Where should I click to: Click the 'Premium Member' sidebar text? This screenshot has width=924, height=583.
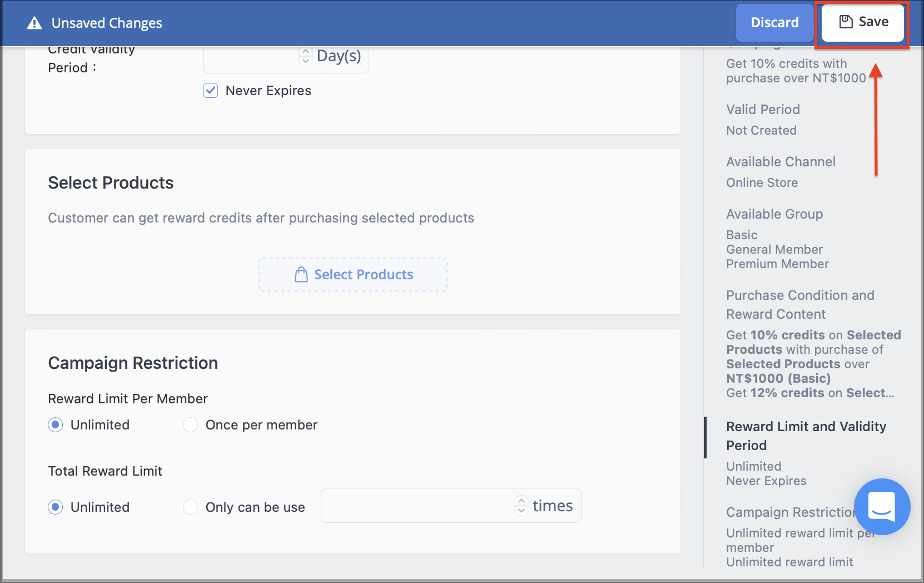tap(777, 264)
